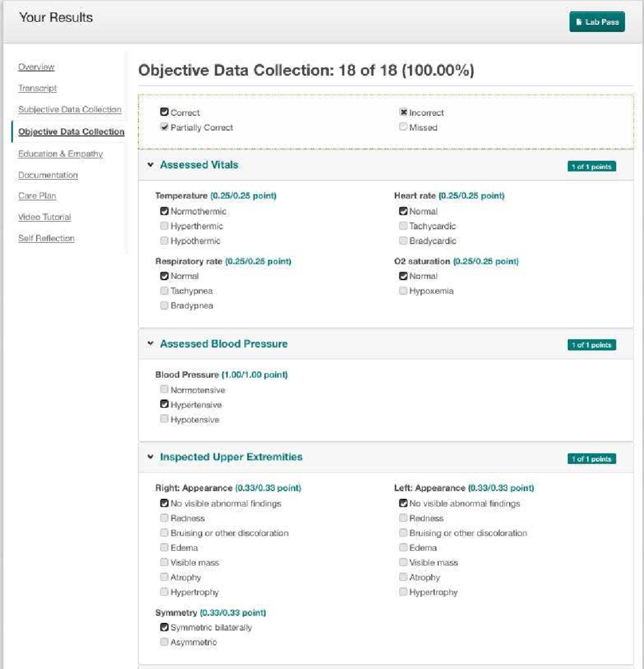Check Hypertrophy under Right Appearance

(x=164, y=592)
